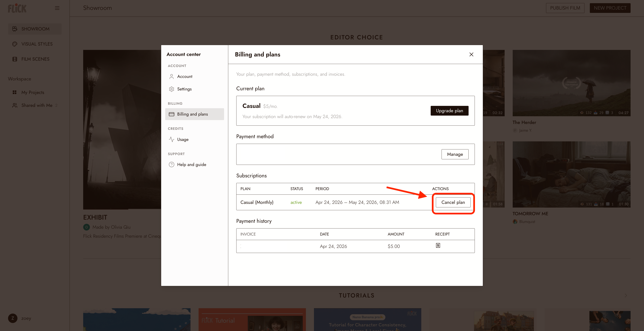The height and width of the screenshot is (331, 644).
Task: Click the My Projects grid icon
Action: pyautogui.click(x=15, y=92)
